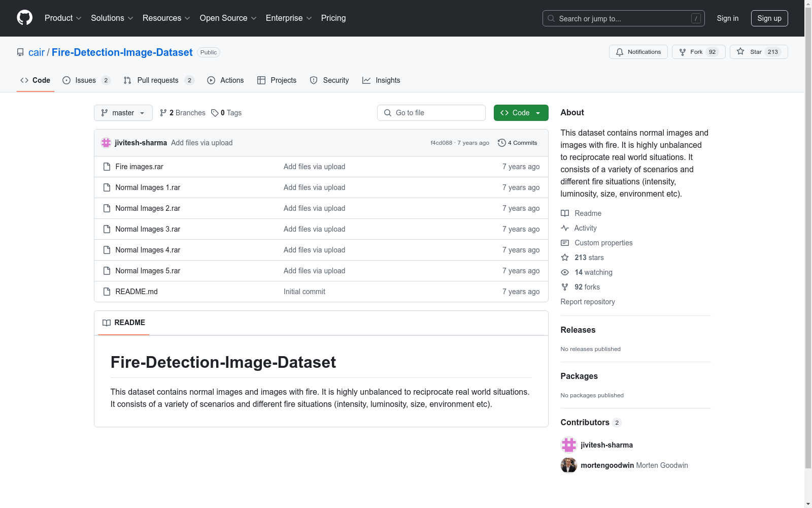Click the repository icon beside cair
Viewport: 812px width, 508px height.
pos(20,52)
